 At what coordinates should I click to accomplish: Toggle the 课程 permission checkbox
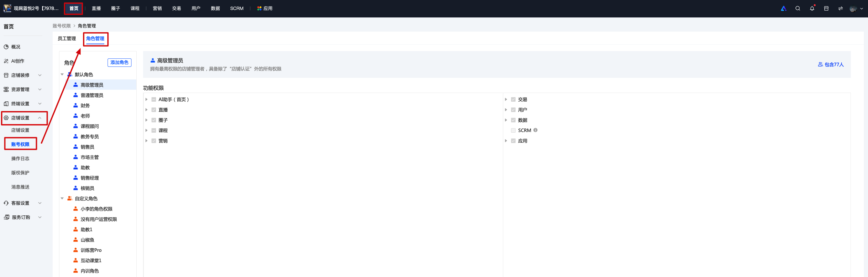coord(154,131)
